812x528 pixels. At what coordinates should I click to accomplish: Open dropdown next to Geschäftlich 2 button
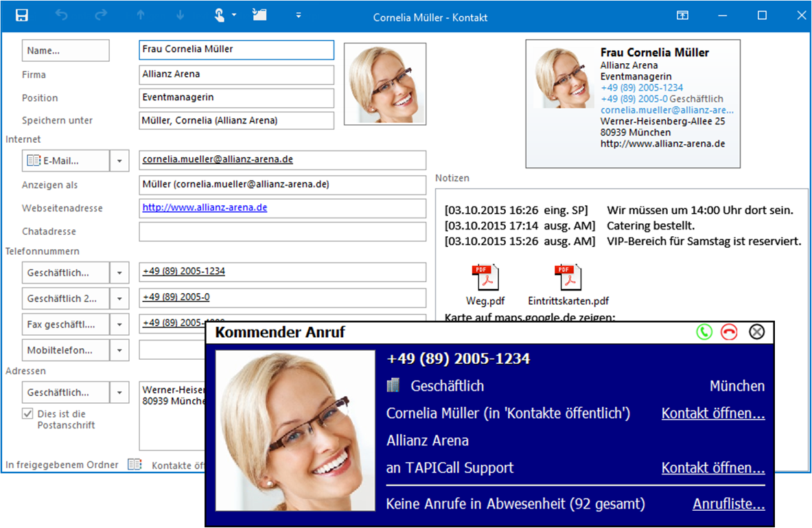(119, 299)
